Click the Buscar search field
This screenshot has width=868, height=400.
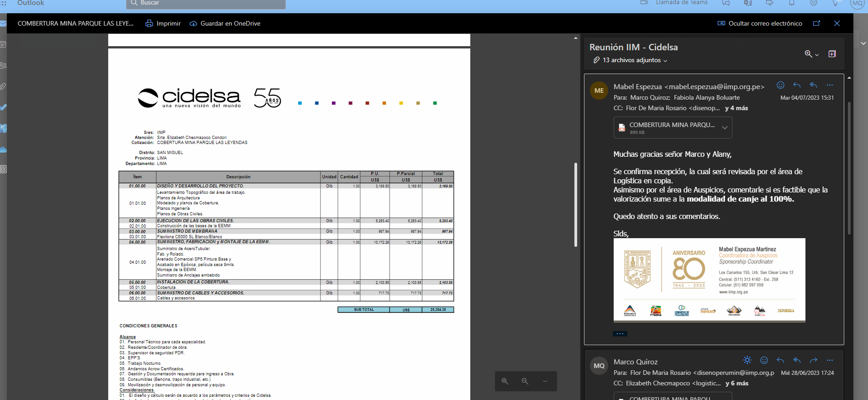coord(206,4)
